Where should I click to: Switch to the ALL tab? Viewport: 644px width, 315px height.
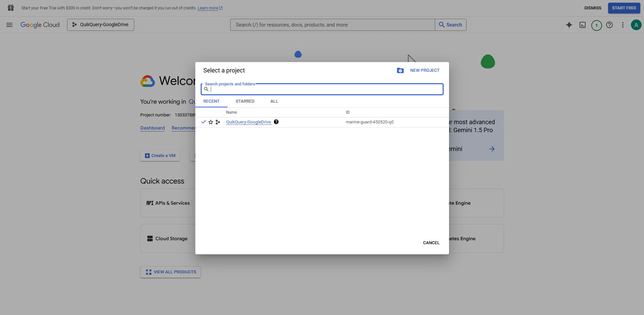274,101
